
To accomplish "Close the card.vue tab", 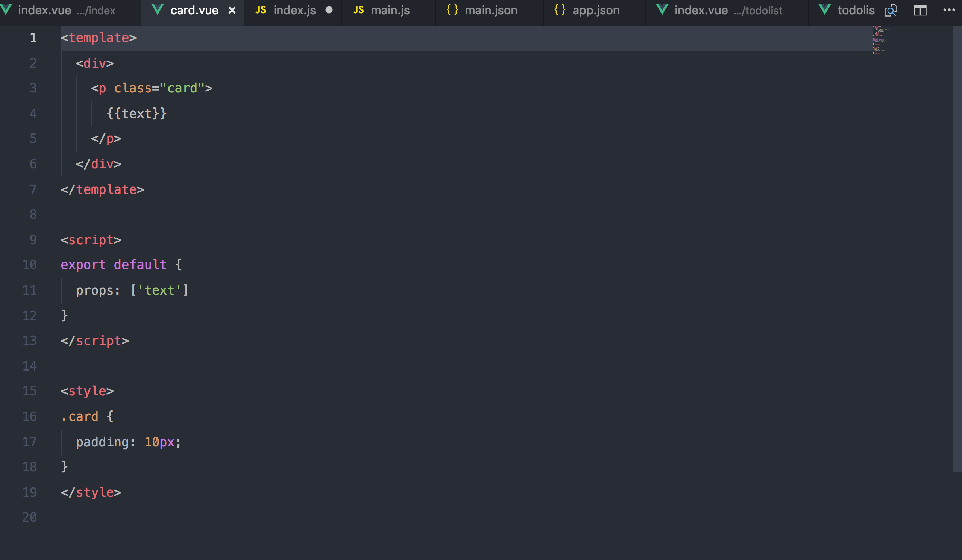I will click(x=232, y=11).
